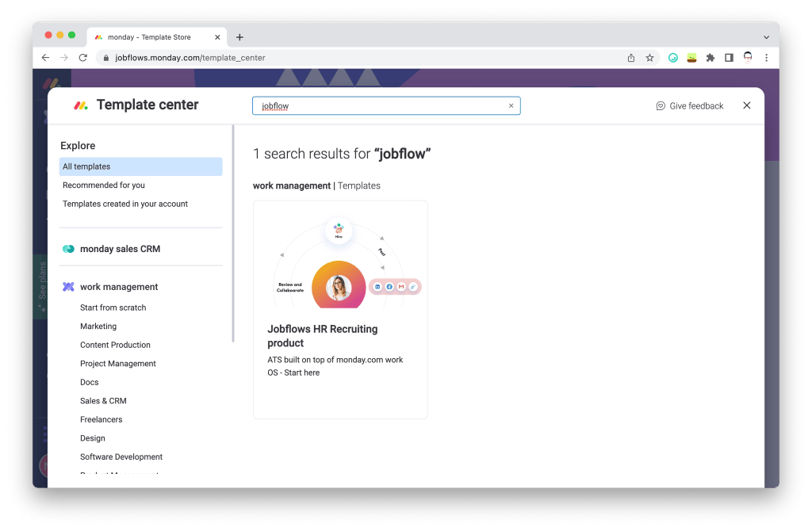Select the work management section
The image size is (812, 531).
click(119, 287)
